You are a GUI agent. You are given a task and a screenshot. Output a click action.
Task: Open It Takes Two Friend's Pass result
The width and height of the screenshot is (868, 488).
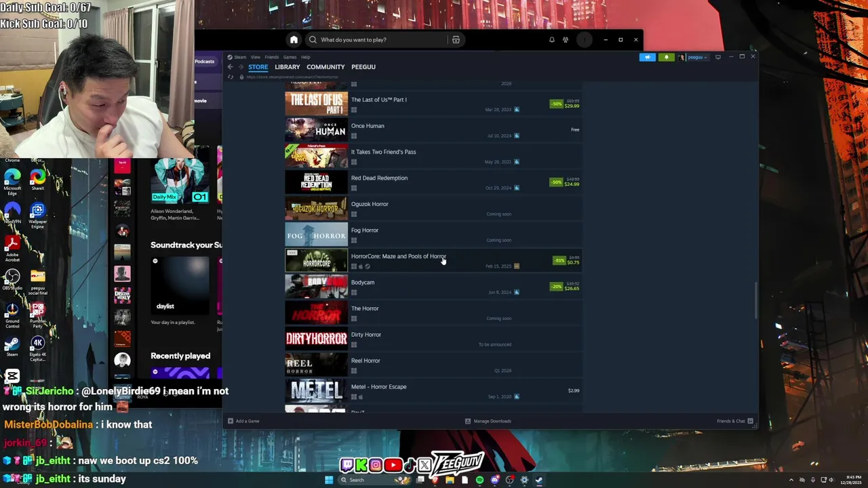[x=433, y=156]
